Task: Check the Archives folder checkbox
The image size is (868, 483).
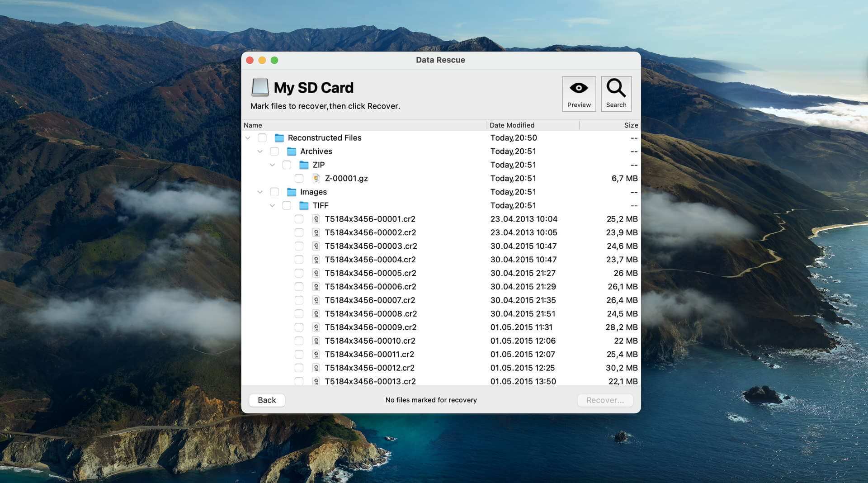Action: click(x=274, y=152)
